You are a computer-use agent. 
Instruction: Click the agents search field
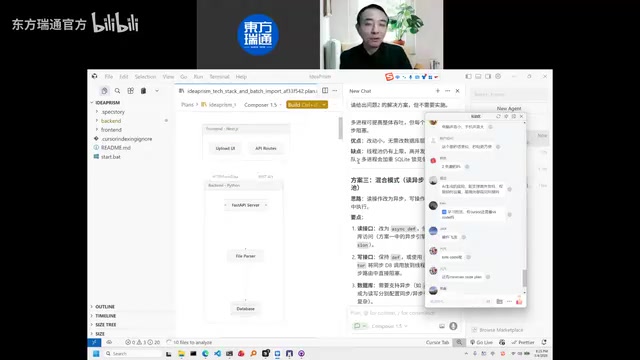point(509,94)
